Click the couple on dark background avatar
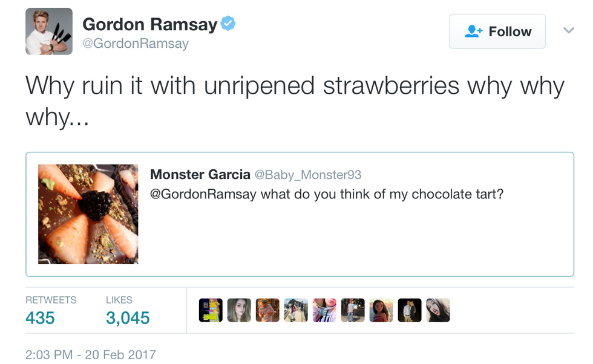The width and height of the screenshot is (593, 364). [x=410, y=310]
